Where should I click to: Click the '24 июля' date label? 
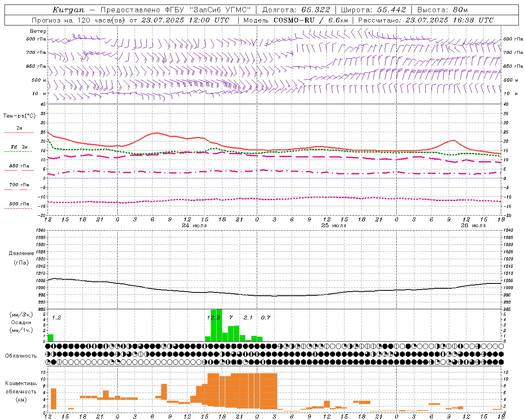(x=194, y=226)
